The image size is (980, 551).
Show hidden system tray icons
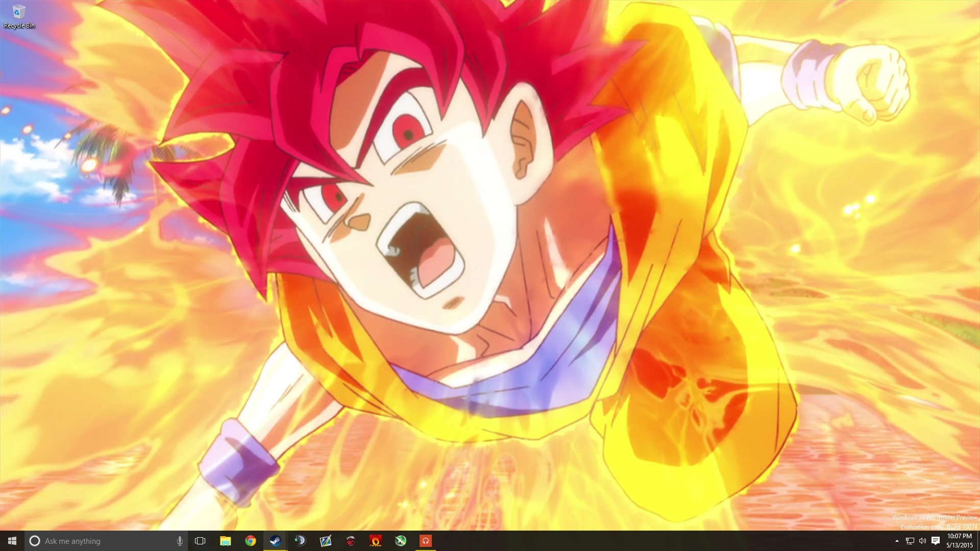click(x=897, y=541)
